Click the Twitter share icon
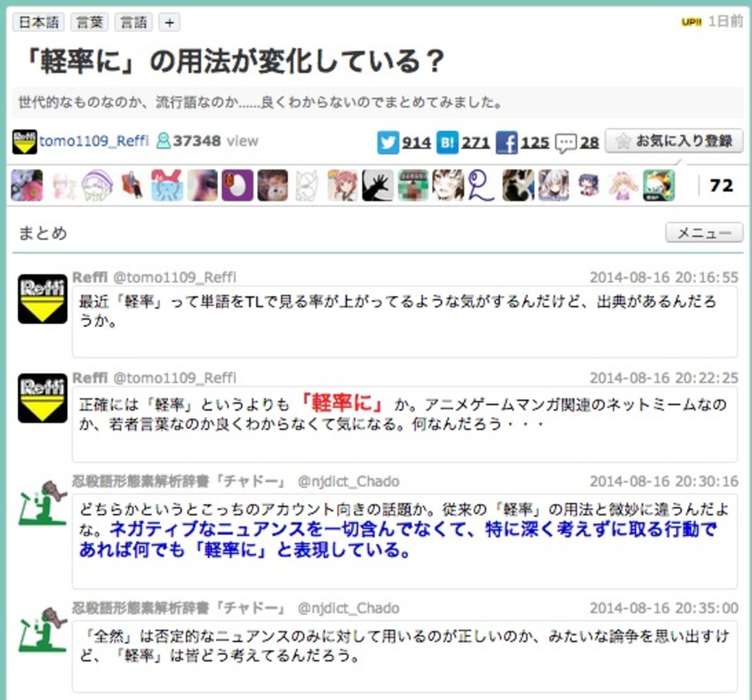This screenshot has width=752, height=700. click(x=388, y=142)
